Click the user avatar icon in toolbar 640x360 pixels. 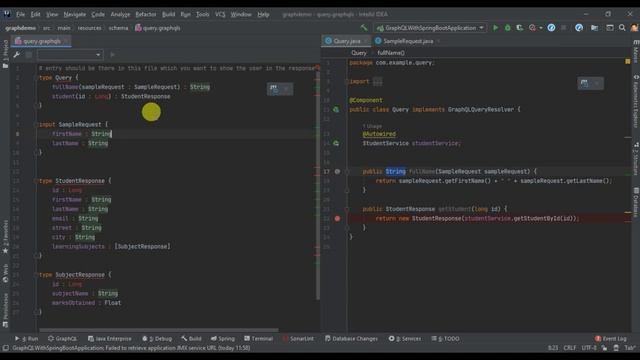click(x=634, y=28)
